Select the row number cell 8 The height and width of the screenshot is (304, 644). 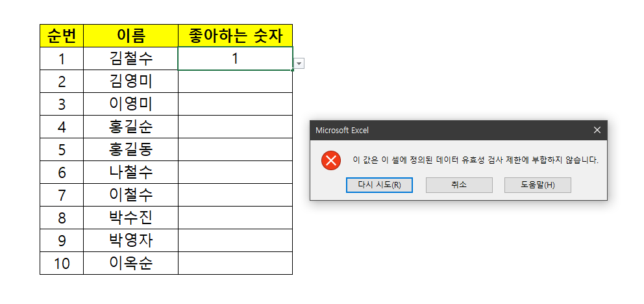[x=62, y=218]
